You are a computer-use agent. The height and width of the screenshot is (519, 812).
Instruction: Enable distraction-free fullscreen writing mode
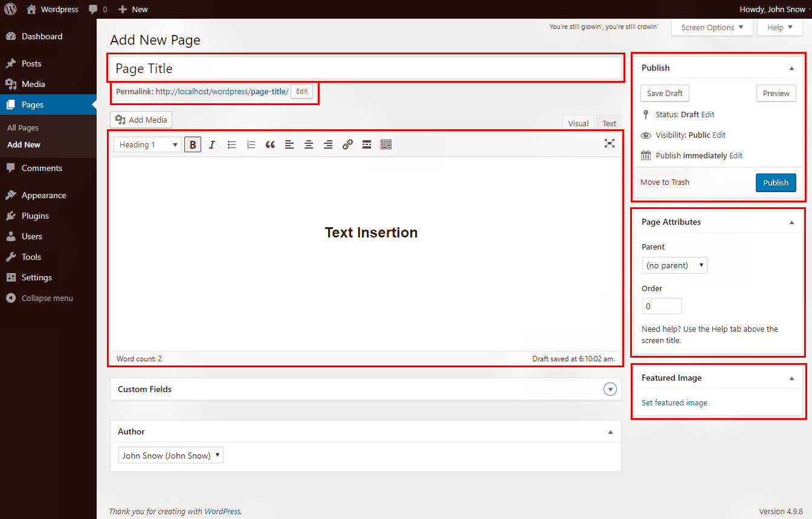610,143
